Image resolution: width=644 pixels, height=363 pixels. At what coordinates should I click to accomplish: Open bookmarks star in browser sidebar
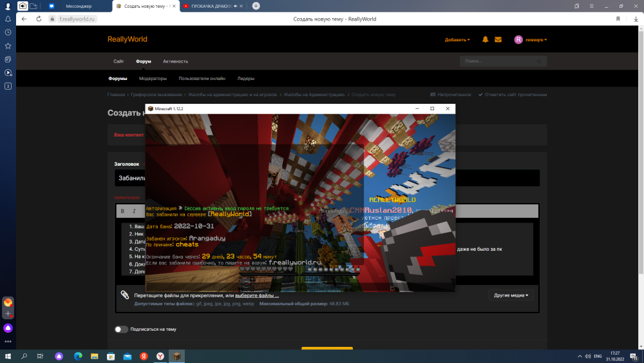8,46
